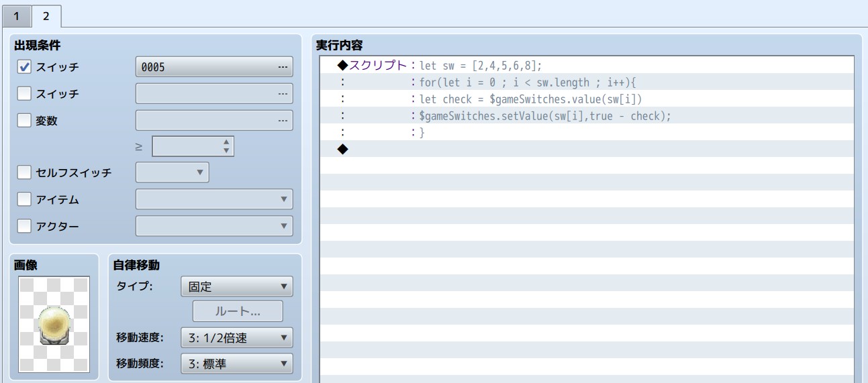Expand the アイテム dropdown list

click(214, 199)
